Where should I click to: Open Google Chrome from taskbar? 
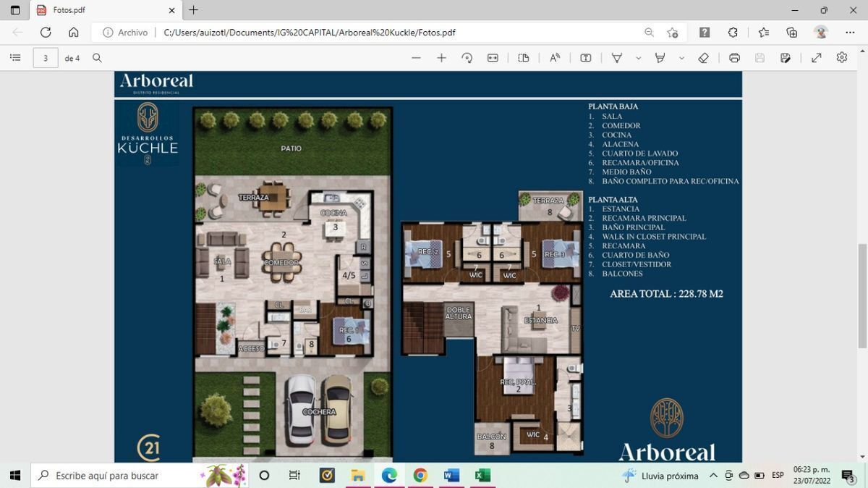tap(420, 475)
